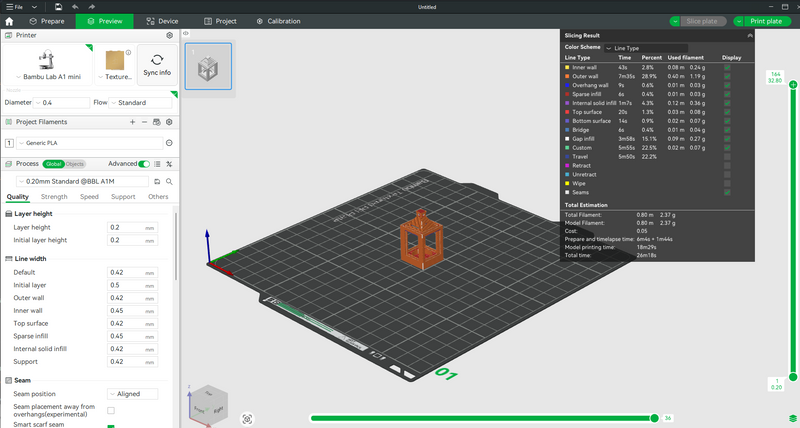Go to the home screen icon
This screenshot has width=800, height=428.
9,21
